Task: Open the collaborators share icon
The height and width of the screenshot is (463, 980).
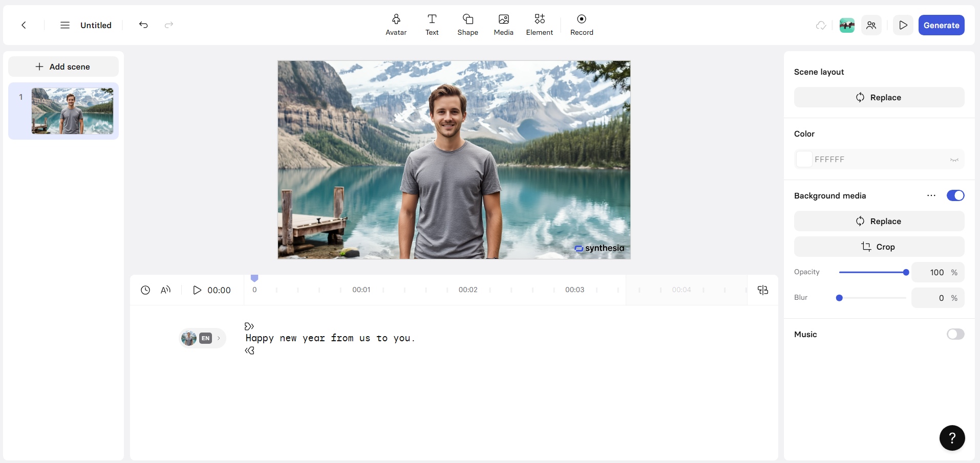Action: coord(871,25)
